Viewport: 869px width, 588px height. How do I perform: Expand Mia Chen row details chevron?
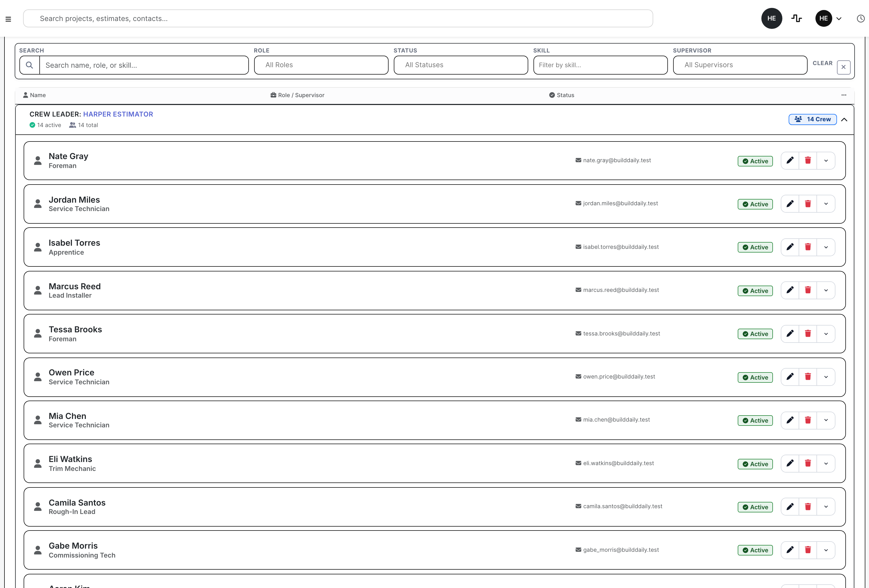(826, 420)
